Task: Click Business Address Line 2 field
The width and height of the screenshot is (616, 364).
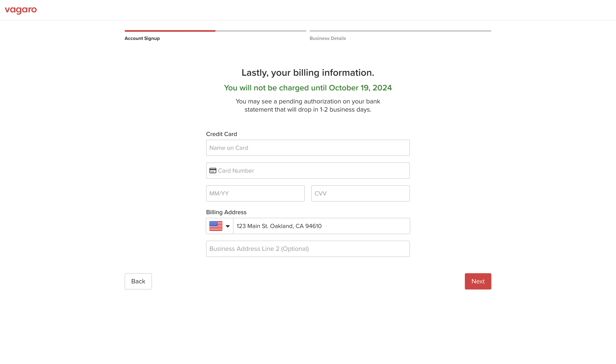Action: tap(308, 249)
